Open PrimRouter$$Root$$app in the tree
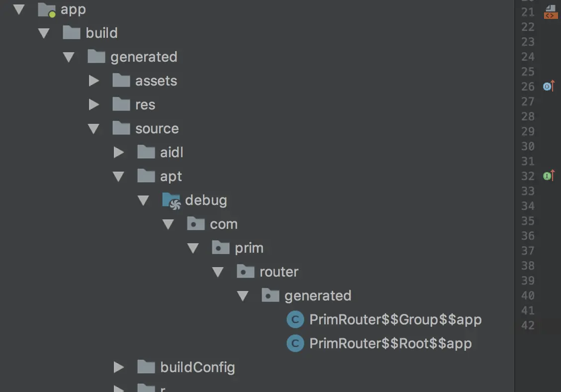This screenshot has height=392, width=561. point(390,344)
